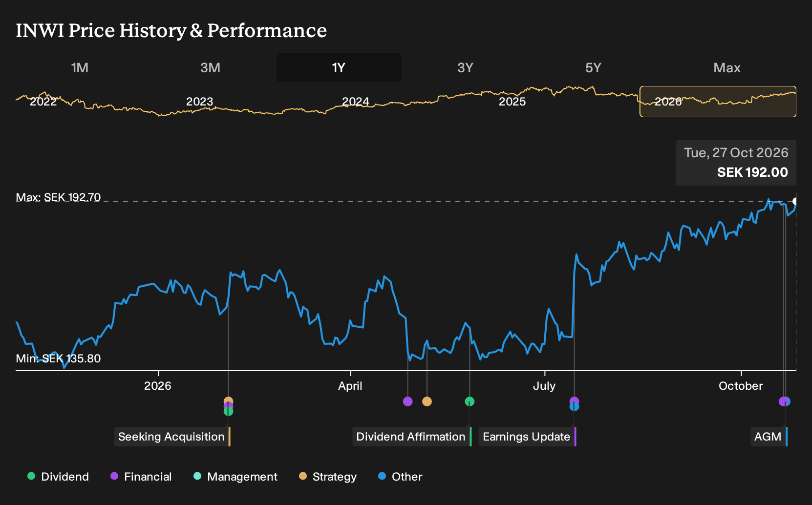Show the Max range tab

pyautogui.click(x=727, y=67)
